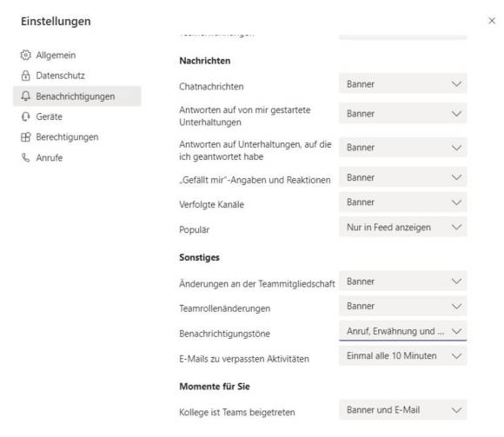Click chevron of 'Gefällt mir'-Angaben und Reaktionen dropdown
The width and height of the screenshot is (504, 437).
pyautogui.click(x=456, y=177)
